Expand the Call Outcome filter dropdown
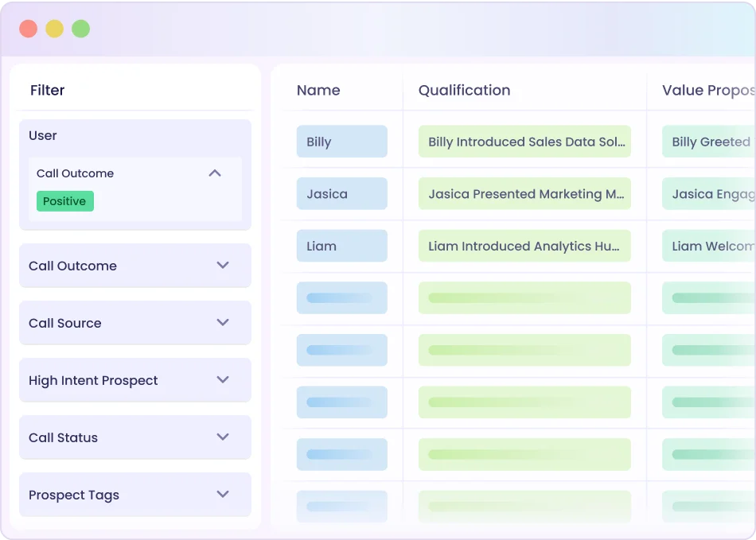The height and width of the screenshot is (540, 756). click(223, 266)
